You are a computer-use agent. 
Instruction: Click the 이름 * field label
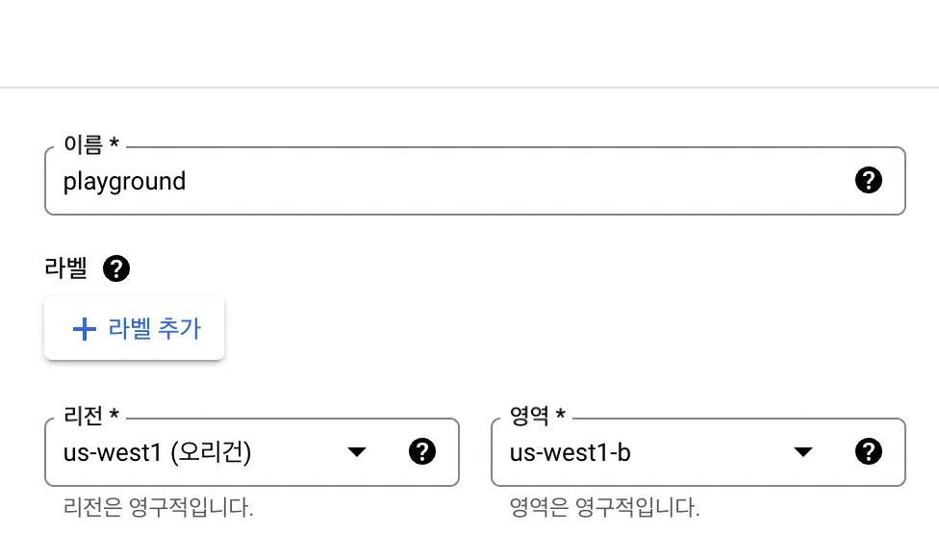click(x=90, y=144)
